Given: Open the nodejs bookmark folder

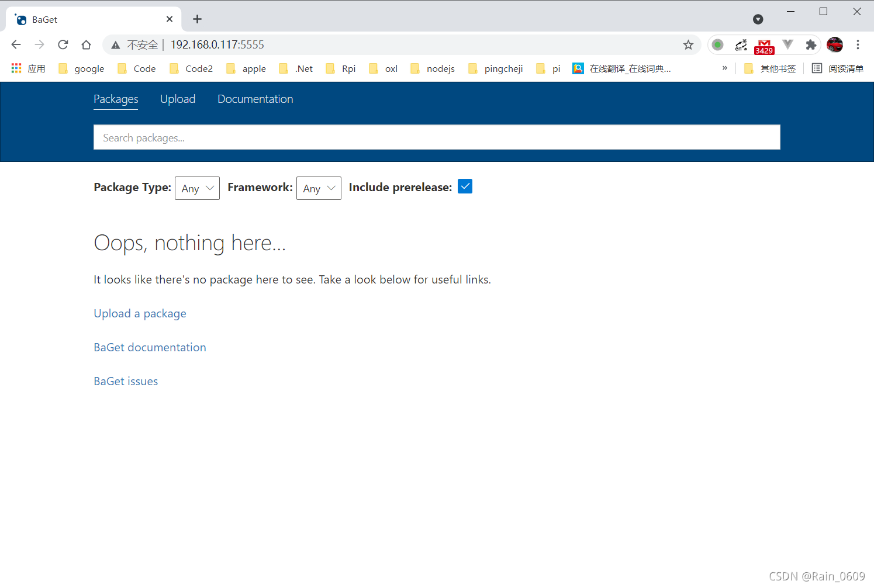Looking at the screenshot, I should (433, 68).
